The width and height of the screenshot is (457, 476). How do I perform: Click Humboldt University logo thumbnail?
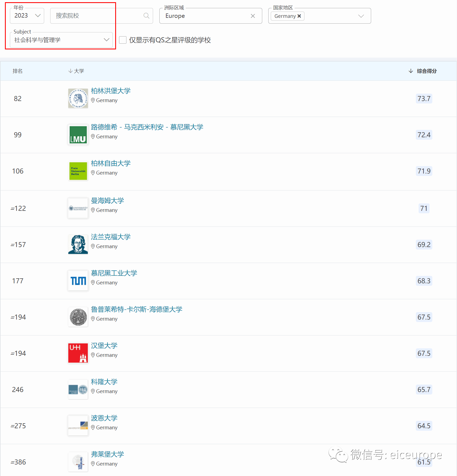click(78, 98)
